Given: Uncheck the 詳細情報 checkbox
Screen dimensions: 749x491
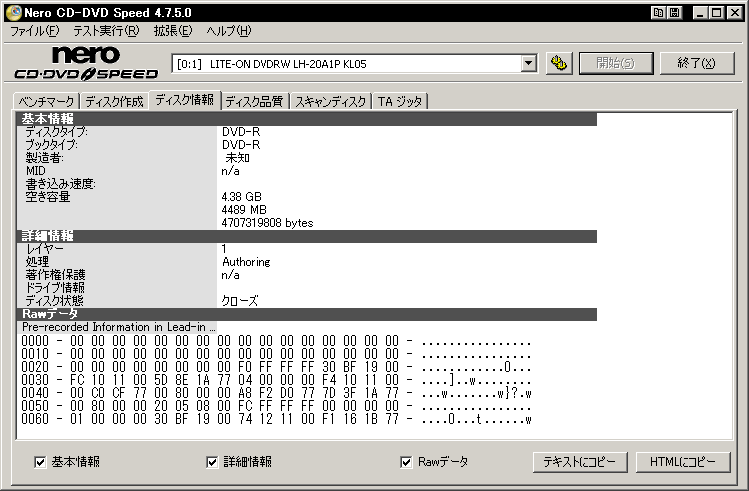Looking at the screenshot, I should [x=212, y=462].
